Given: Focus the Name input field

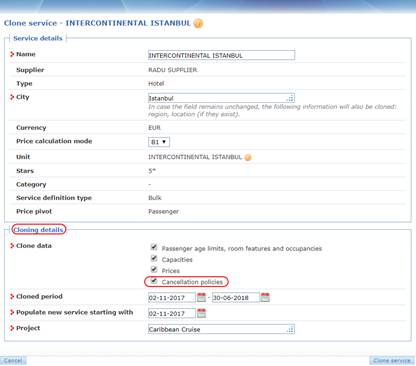Looking at the screenshot, I should pos(221,55).
